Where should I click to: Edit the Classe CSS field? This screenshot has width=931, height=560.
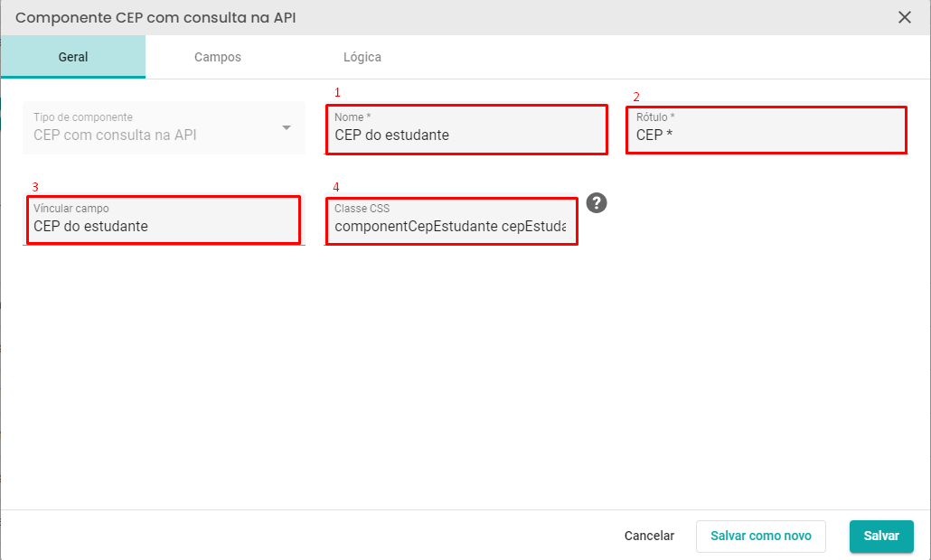pyautogui.click(x=452, y=220)
